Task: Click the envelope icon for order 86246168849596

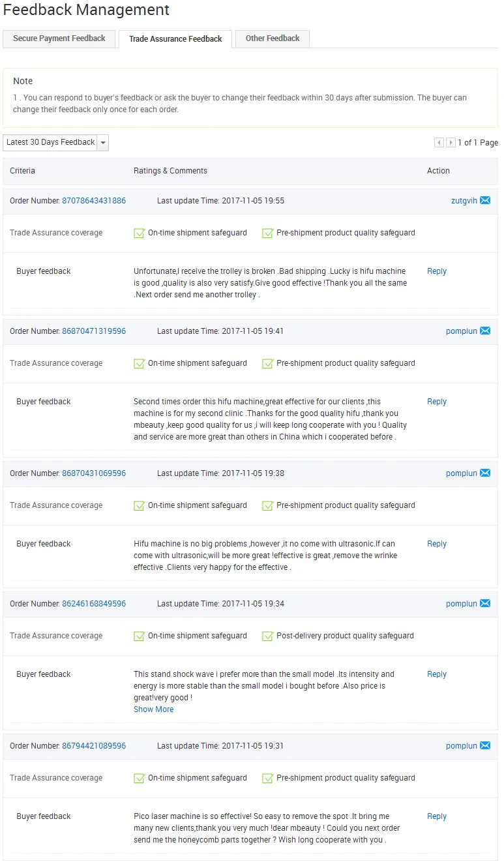Action: point(485,604)
